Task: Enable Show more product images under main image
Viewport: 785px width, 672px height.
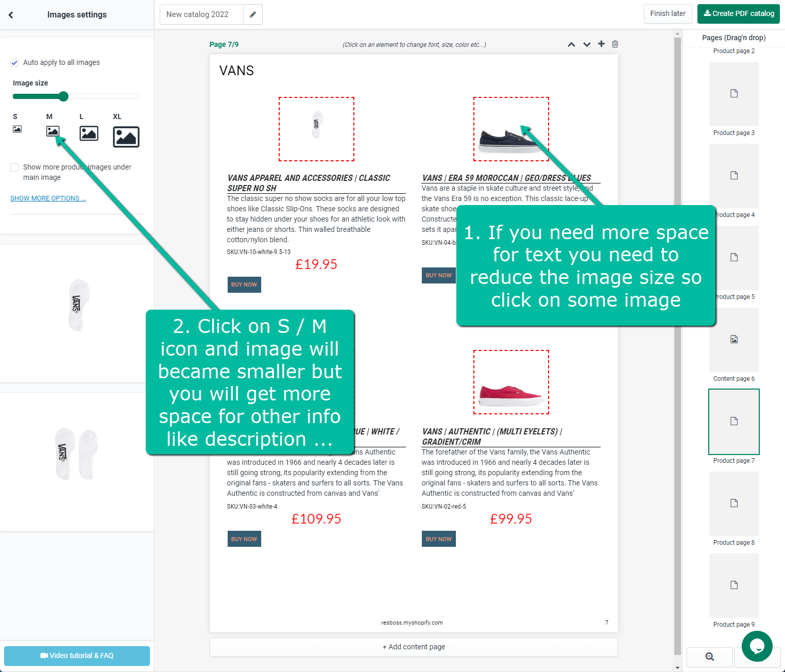Action: pyautogui.click(x=14, y=167)
